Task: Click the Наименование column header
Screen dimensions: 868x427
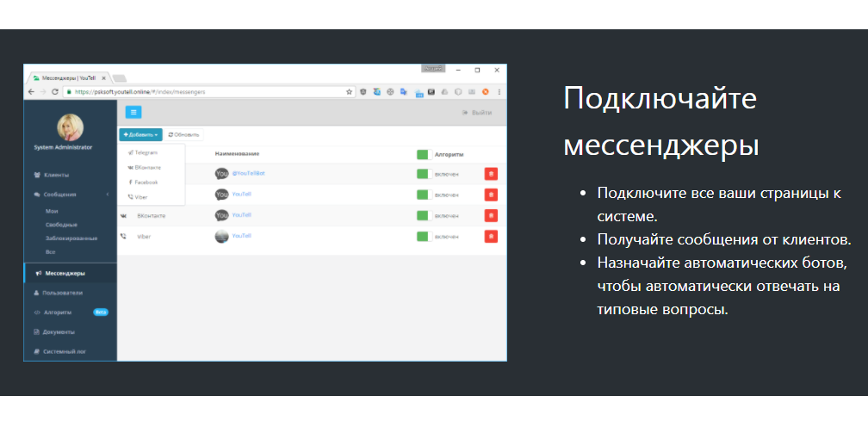Action: 237,154
